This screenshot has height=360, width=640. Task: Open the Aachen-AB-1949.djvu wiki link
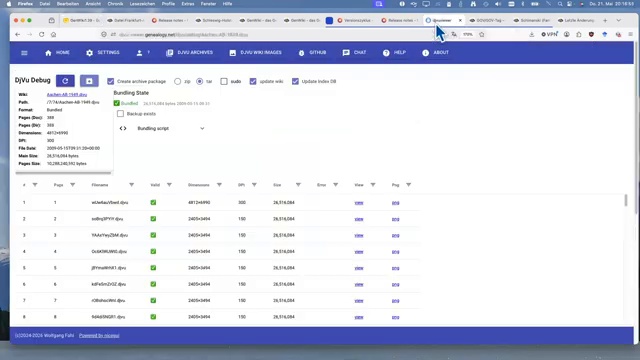click(67, 94)
